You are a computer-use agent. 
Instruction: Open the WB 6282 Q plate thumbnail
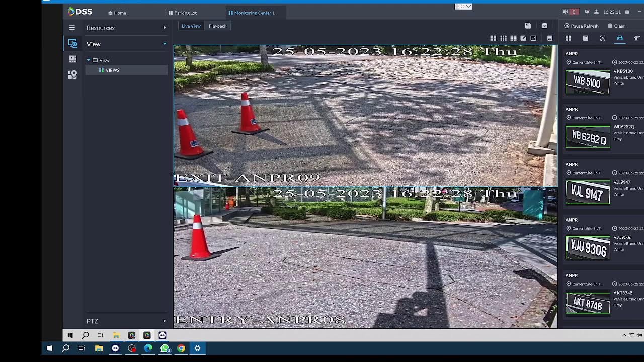click(588, 137)
